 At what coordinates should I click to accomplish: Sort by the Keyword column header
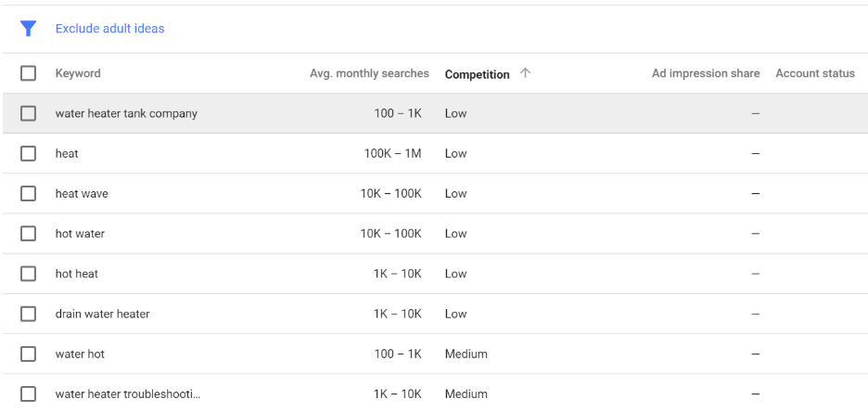tap(78, 73)
